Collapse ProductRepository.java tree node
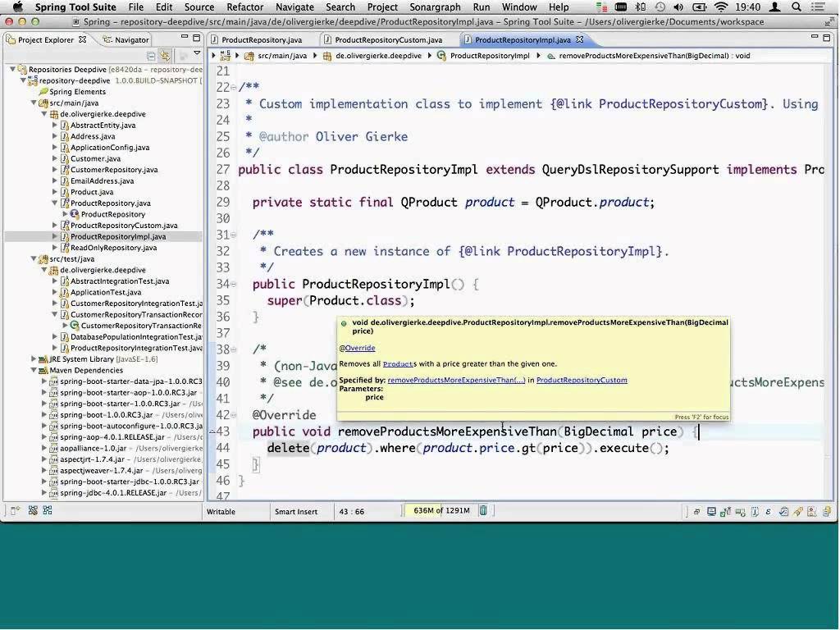840x630 pixels. (x=55, y=203)
